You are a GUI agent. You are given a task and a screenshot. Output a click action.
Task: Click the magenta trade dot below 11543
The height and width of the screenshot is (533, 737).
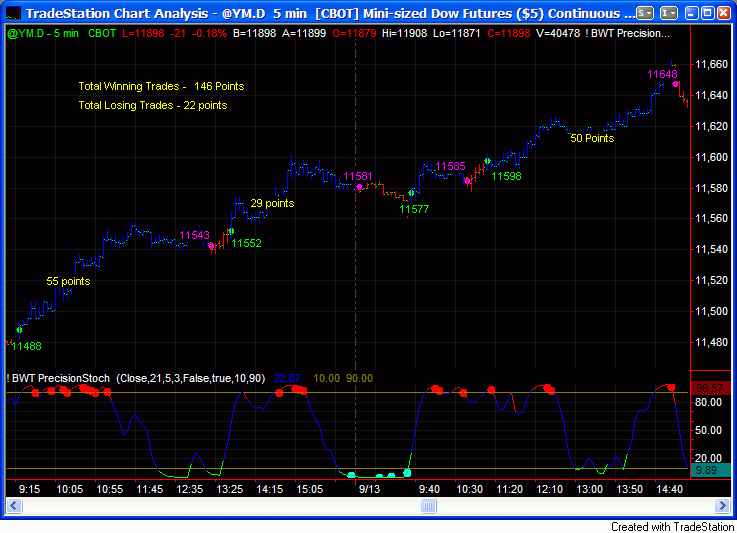pyautogui.click(x=212, y=246)
